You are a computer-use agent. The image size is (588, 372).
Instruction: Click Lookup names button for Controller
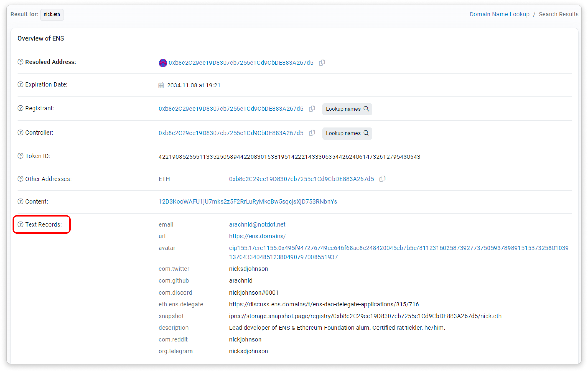347,133
